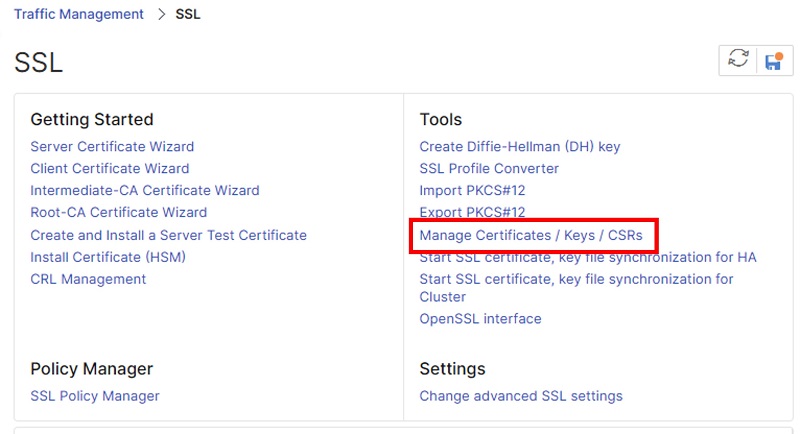This screenshot has height=434, width=800.
Task: Go to Traffic Management breadcrumb
Action: pos(79,14)
